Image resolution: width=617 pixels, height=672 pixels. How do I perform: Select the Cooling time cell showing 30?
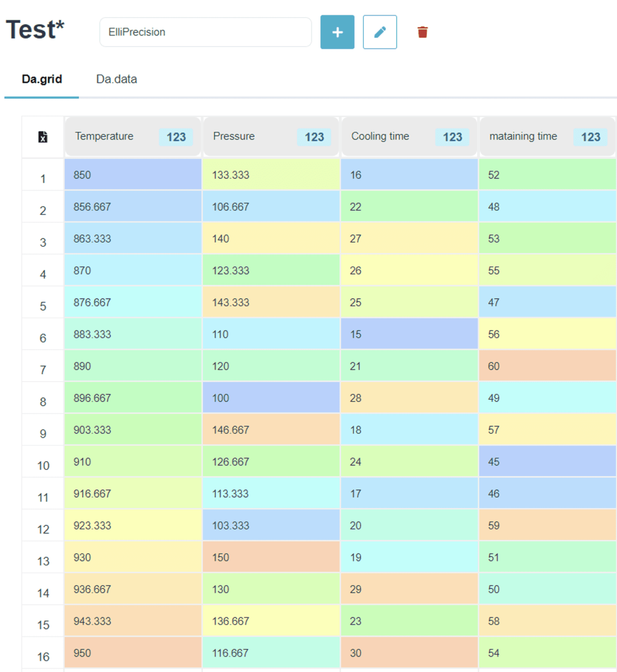(409, 653)
